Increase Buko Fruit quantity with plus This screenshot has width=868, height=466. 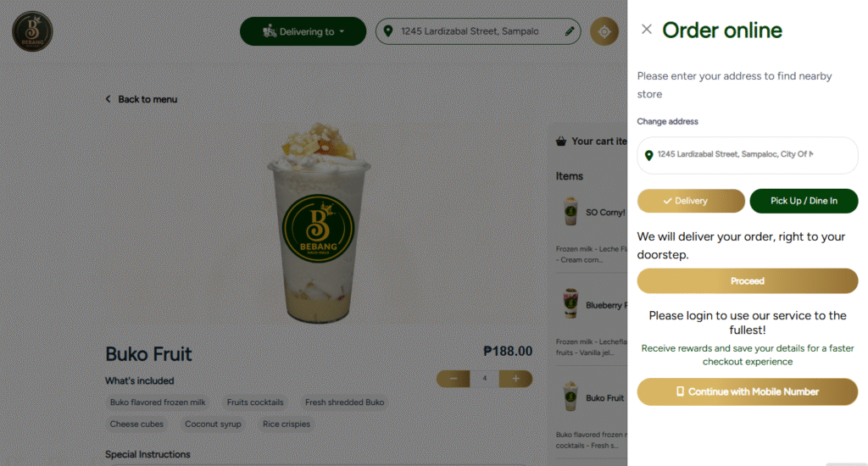[515, 379]
